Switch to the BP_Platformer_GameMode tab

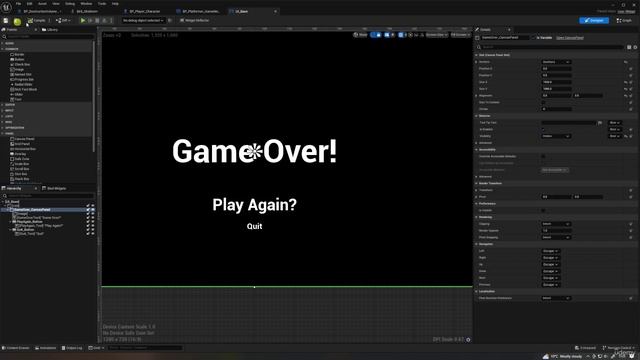coord(201,11)
